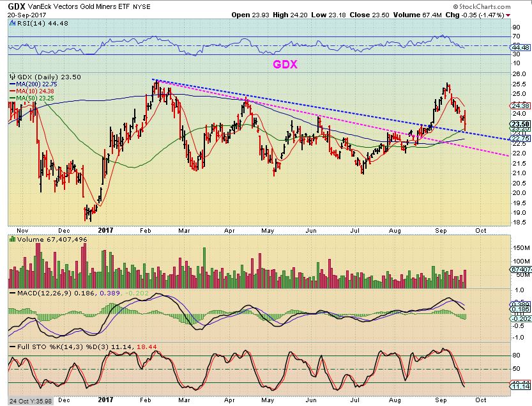
Task: Click the MACD signal value 0.389
Action: click(110, 293)
